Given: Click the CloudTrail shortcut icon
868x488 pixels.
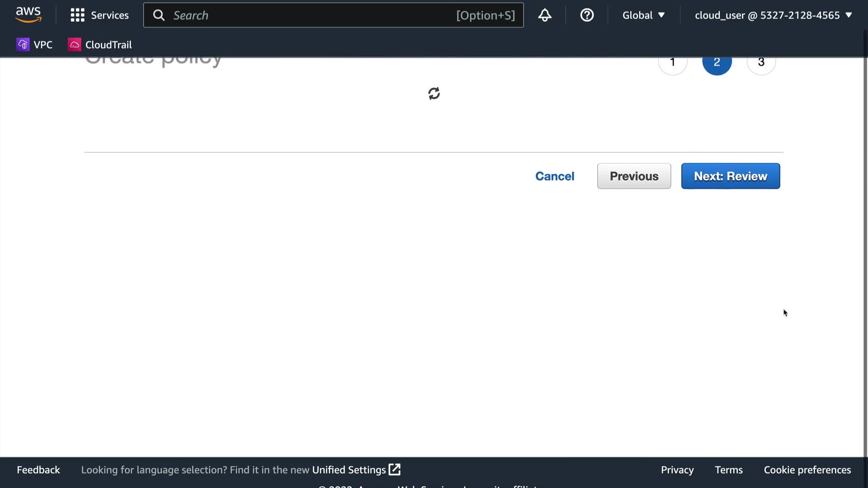Looking at the screenshot, I should click(74, 44).
